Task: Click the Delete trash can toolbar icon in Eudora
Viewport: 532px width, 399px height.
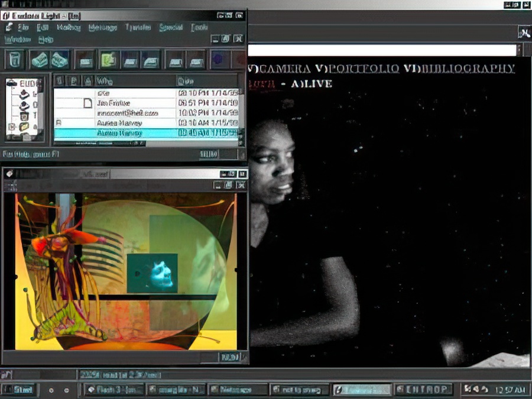Action: tap(15, 60)
